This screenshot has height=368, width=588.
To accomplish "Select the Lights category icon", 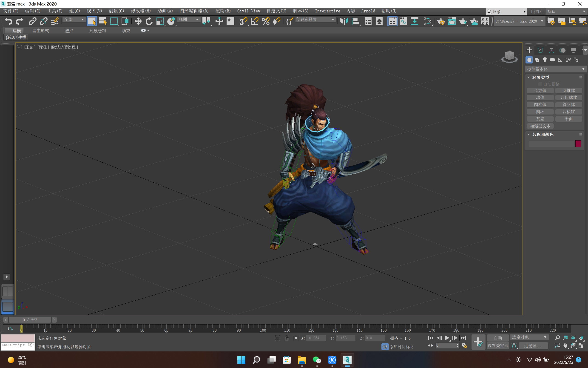I will click(x=545, y=60).
